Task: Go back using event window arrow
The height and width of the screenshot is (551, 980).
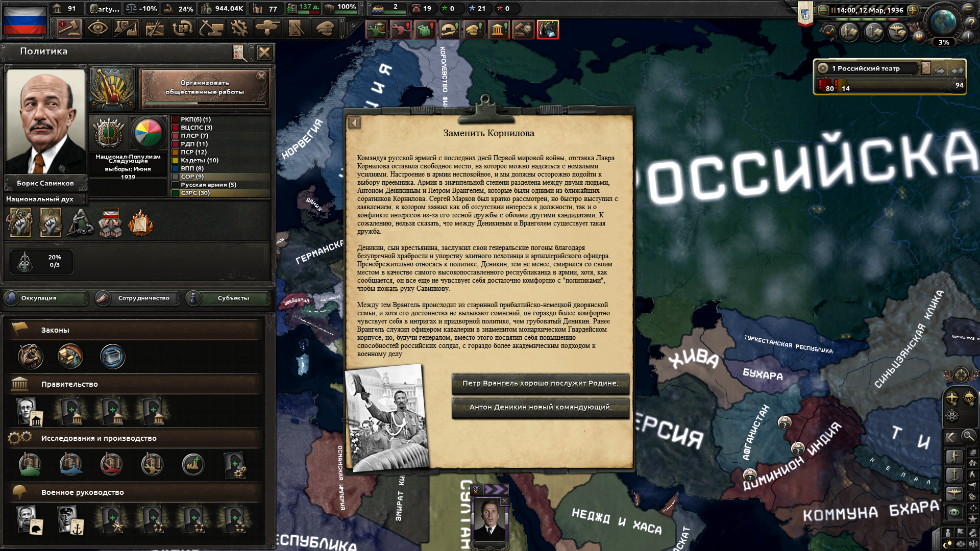Action: coord(354,122)
